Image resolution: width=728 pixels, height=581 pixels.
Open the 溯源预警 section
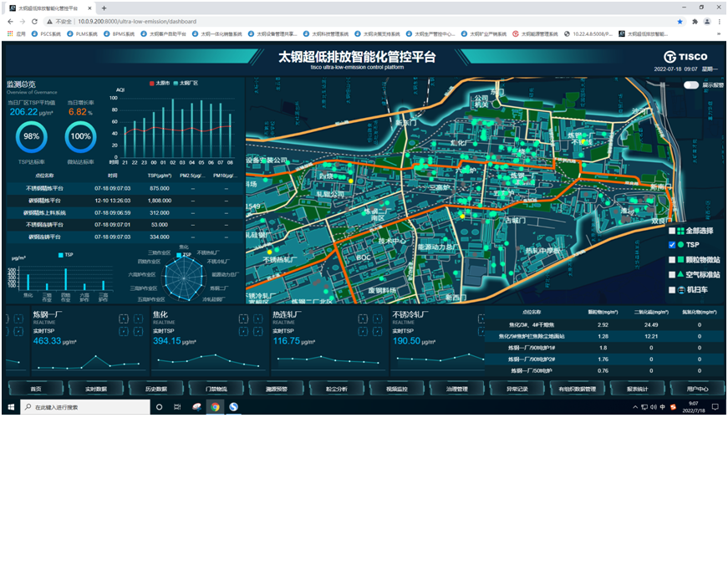[277, 388]
